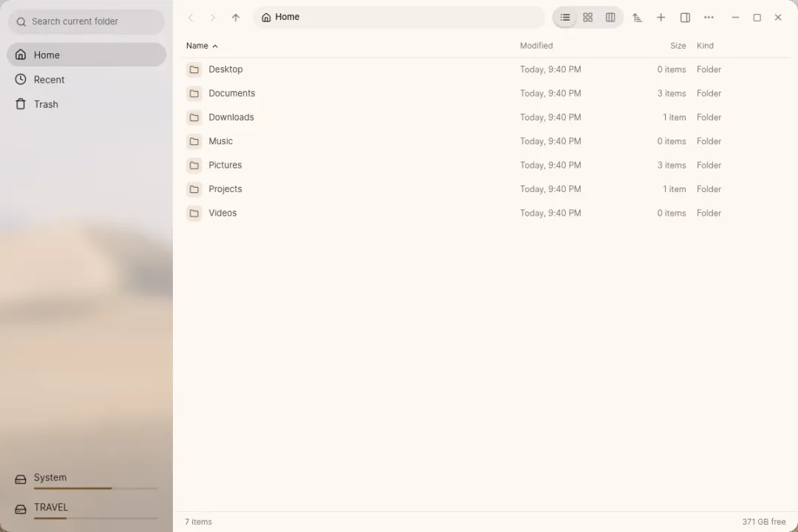Screen dimensions: 798x532
Task: Click the home icon in path bar
Action: [x=266, y=17]
